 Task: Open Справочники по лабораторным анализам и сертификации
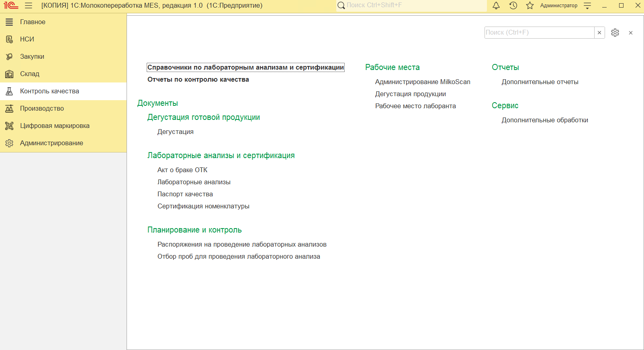point(245,68)
